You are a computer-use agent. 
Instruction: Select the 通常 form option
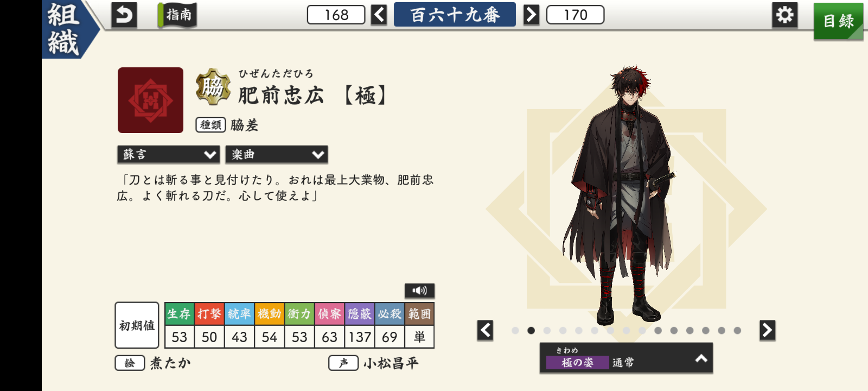pyautogui.click(x=623, y=362)
